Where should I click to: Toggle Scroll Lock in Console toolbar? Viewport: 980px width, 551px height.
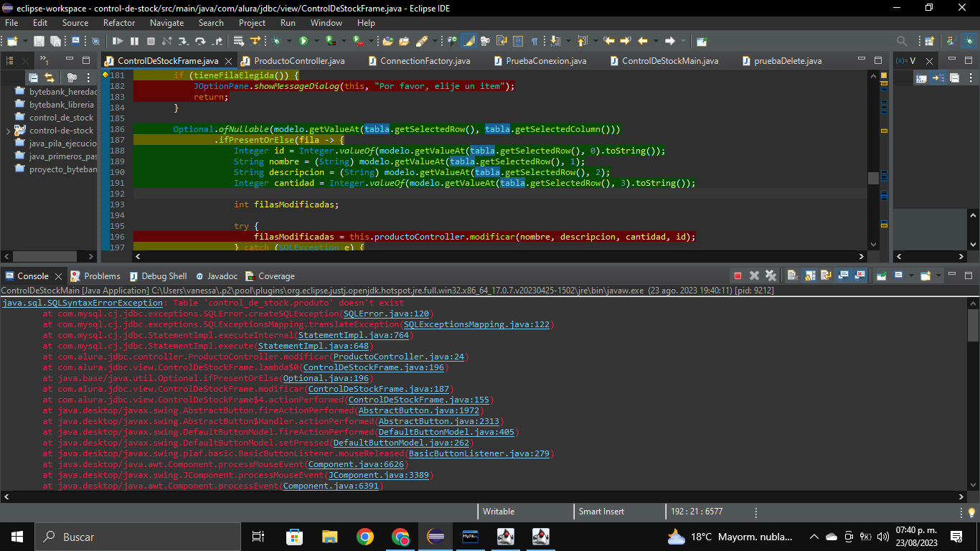tap(810, 275)
